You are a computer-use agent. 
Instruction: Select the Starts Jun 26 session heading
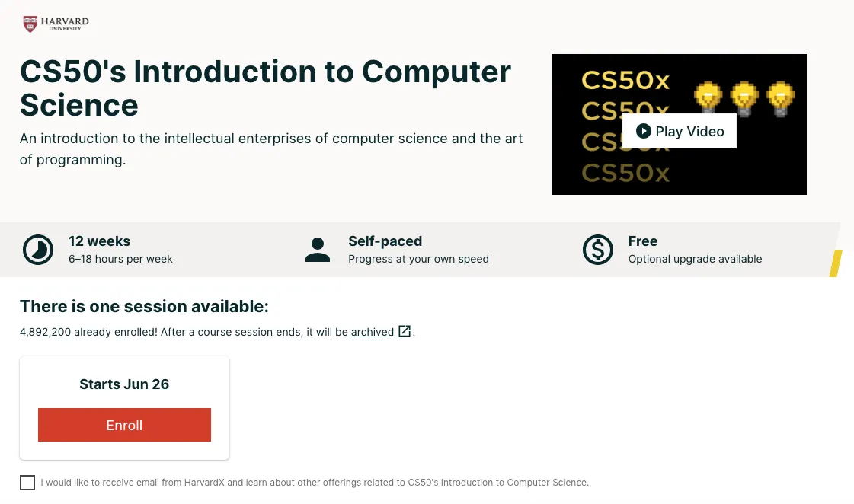click(124, 384)
